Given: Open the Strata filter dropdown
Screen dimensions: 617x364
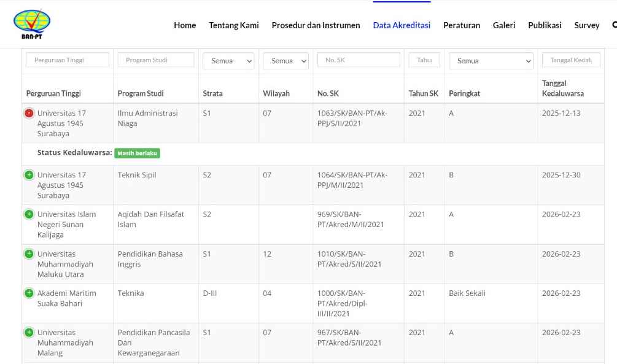Looking at the screenshot, I should pos(228,61).
